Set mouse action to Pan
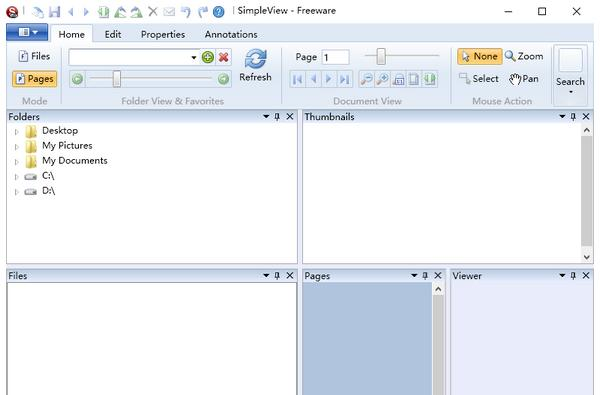This screenshot has height=395, width=600. [x=524, y=79]
